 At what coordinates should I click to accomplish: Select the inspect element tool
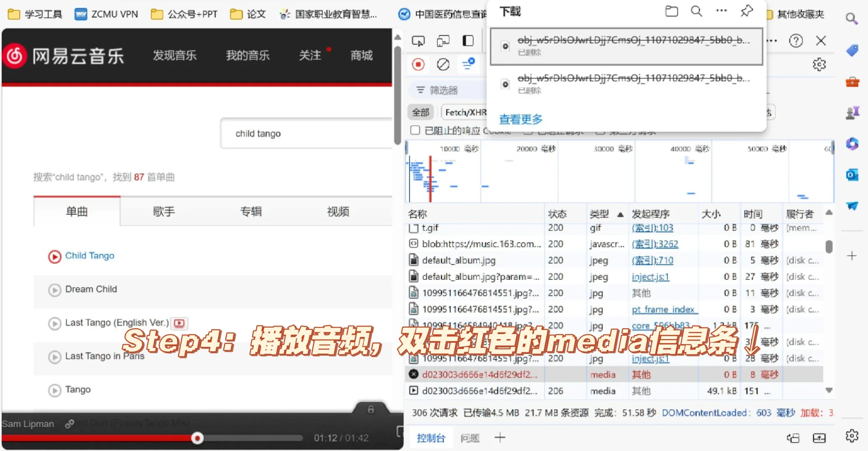(x=418, y=41)
